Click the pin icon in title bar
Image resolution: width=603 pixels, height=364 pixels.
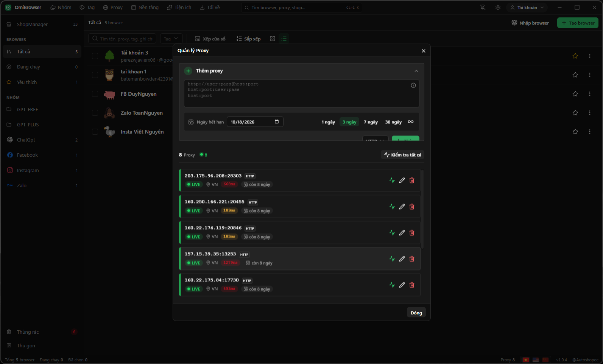pyautogui.click(x=483, y=8)
